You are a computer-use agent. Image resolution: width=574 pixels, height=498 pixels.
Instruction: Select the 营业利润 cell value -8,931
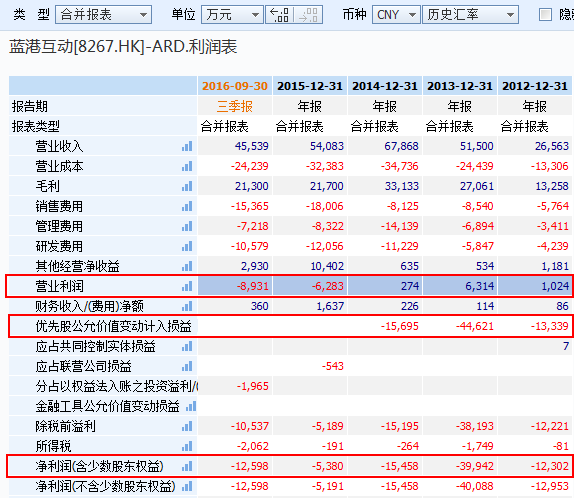pos(235,286)
